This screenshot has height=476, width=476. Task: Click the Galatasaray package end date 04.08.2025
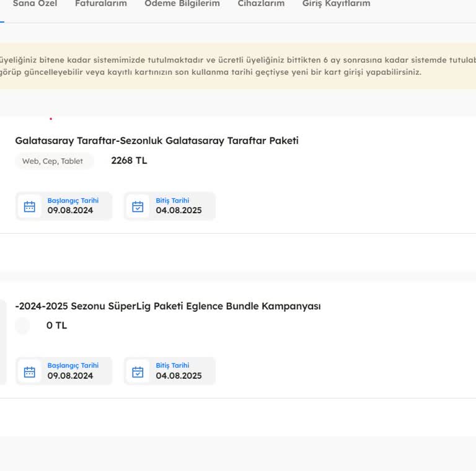[178, 210]
